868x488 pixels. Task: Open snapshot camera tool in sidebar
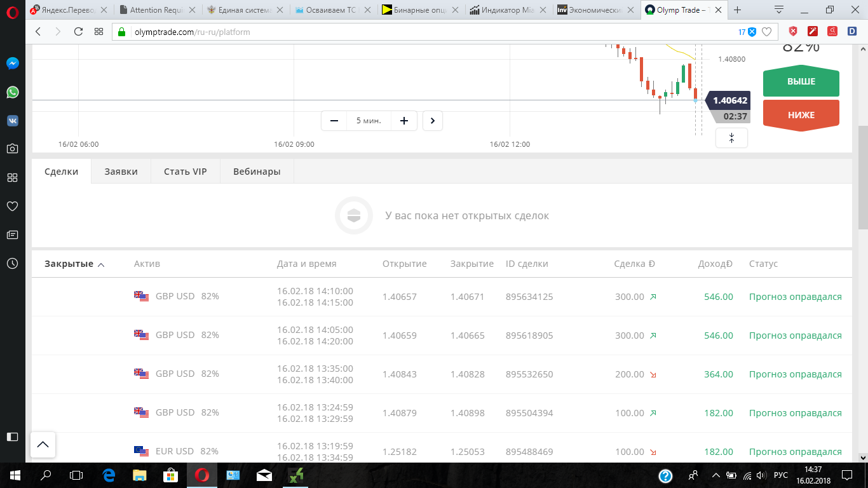12,149
